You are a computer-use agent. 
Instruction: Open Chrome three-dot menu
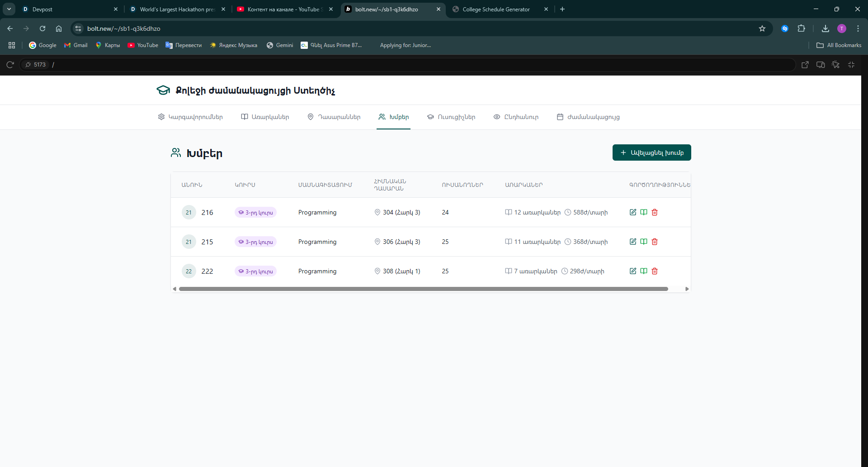point(858,29)
